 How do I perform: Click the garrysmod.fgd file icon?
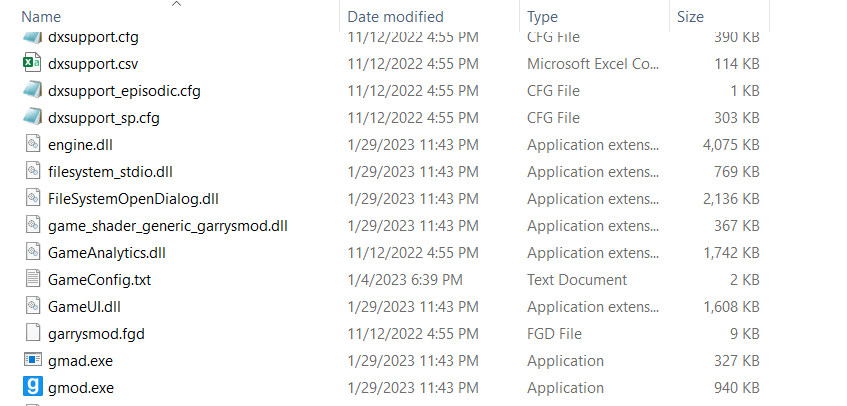pos(30,333)
